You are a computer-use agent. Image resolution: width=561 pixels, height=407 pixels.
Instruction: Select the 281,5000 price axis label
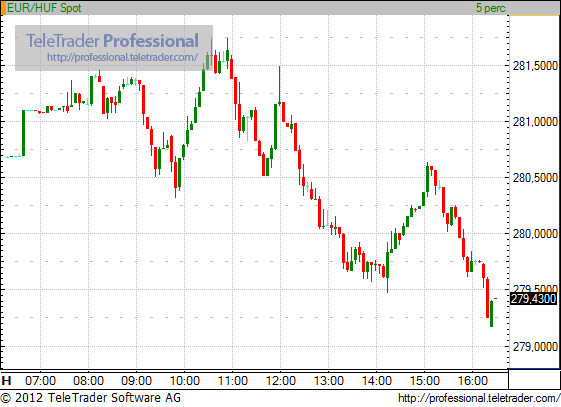535,66
